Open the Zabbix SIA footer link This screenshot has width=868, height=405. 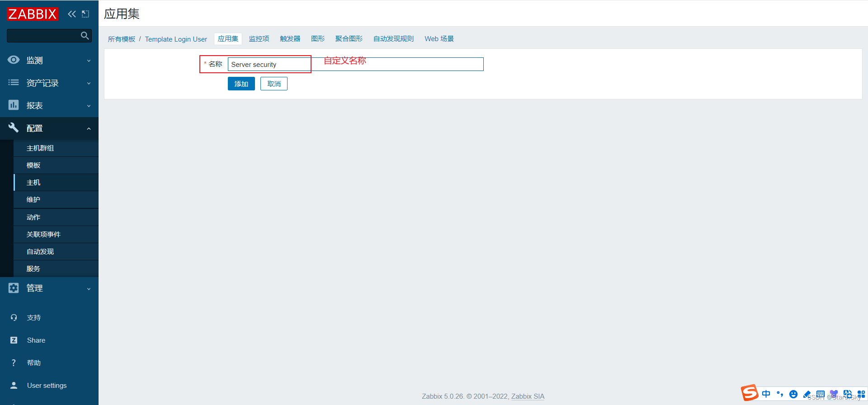point(528,396)
